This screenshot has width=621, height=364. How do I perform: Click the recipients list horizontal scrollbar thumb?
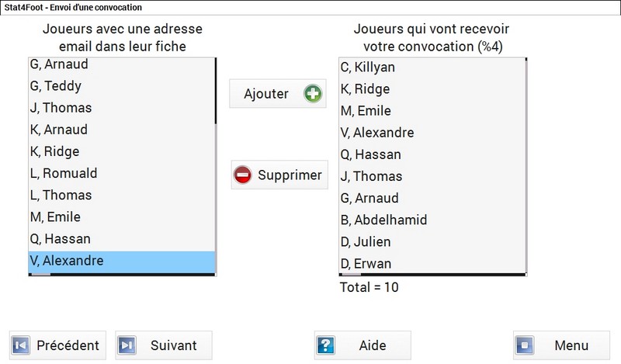point(352,274)
